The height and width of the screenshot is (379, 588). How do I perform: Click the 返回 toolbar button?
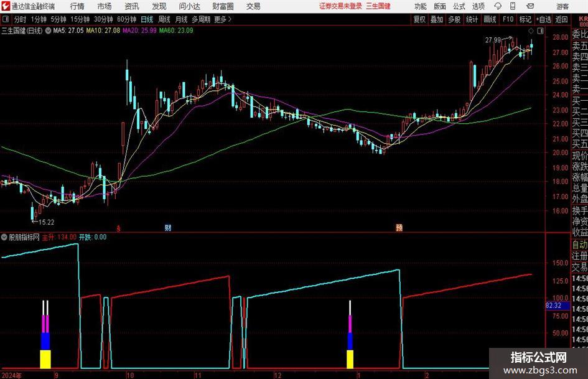[561, 19]
